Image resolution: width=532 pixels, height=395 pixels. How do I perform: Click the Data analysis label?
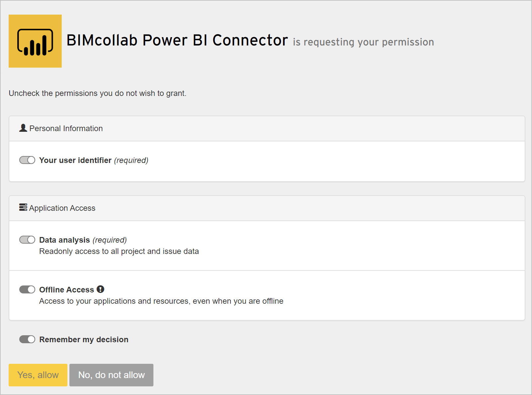point(64,240)
